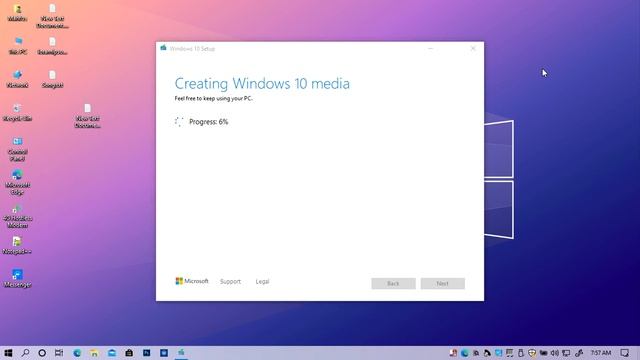Select the 4G Hostless Modem shortcut
This screenshot has width=640, height=360.
coord(17,216)
